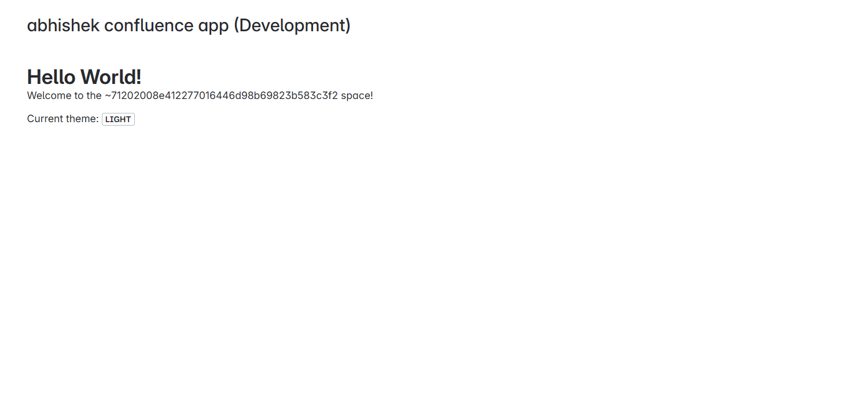The image size is (868, 411).
Task: Click the words "to the" before the space key
Action: coord(86,96)
